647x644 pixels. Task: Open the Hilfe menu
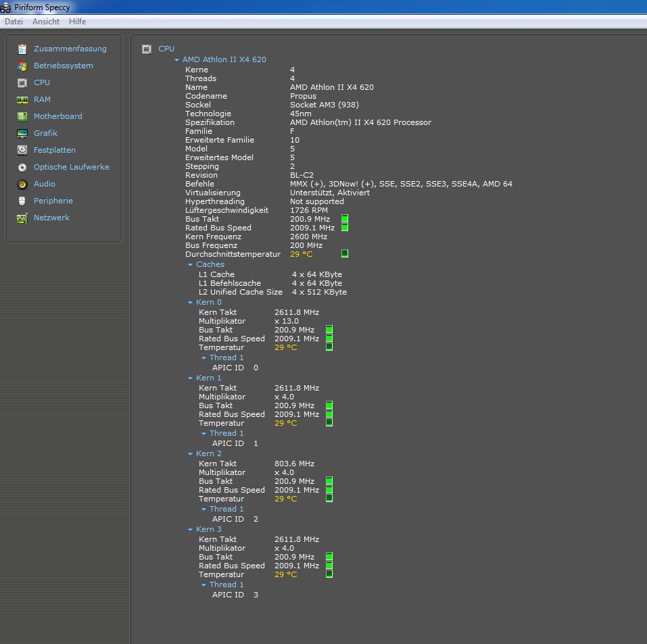click(78, 22)
